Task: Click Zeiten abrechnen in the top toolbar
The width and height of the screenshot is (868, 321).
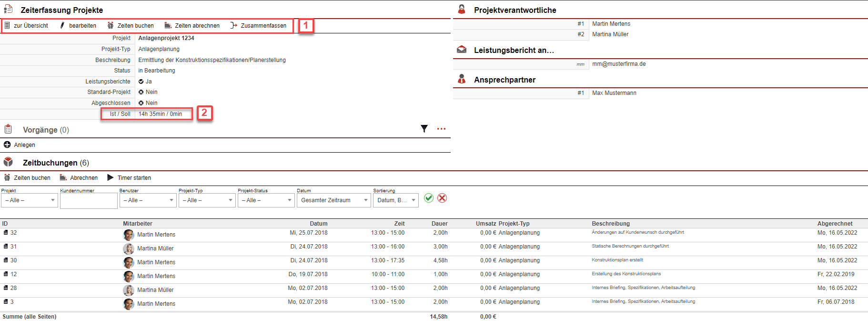Action: [x=192, y=26]
